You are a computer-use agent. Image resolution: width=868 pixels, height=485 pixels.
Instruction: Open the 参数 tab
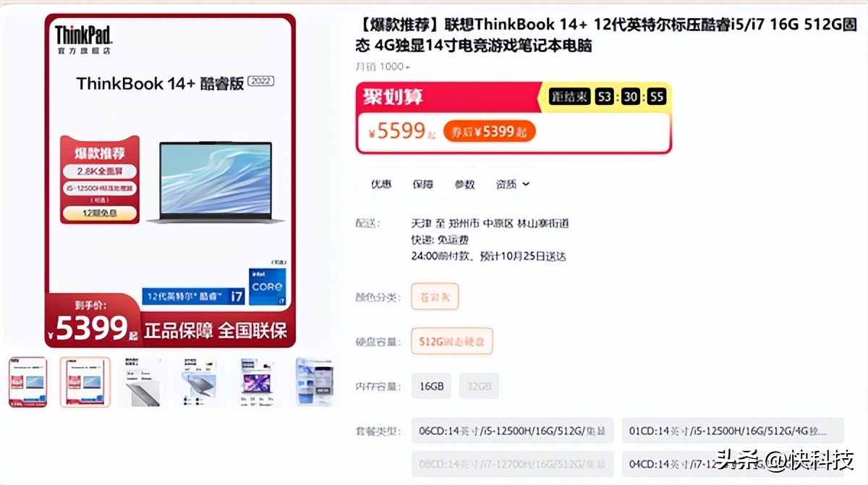tap(464, 184)
